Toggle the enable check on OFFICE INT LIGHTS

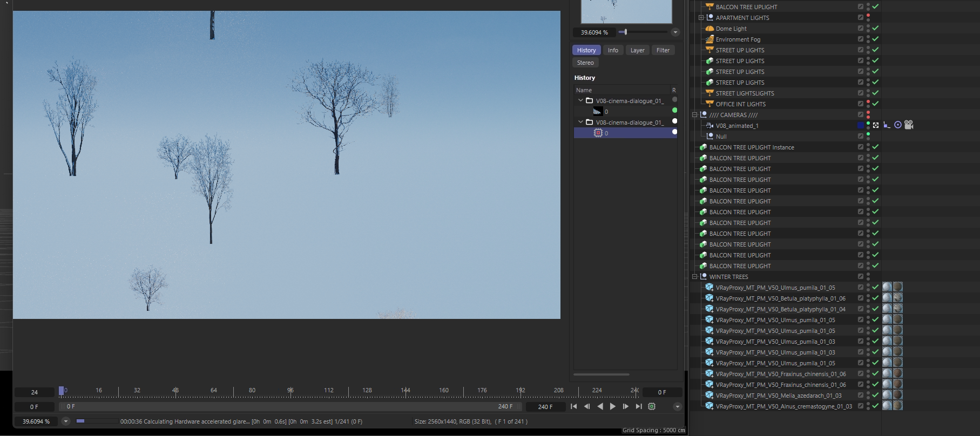click(875, 104)
